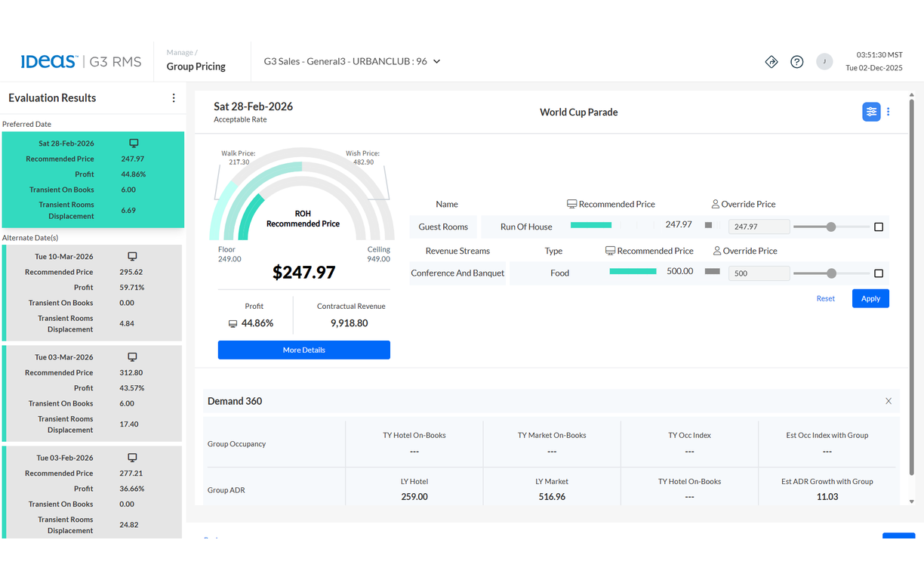Viewport: 924px width, 580px height.
Task: Click monitor icon on Tue 03-Mar-2026 card
Action: coord(132,356)
